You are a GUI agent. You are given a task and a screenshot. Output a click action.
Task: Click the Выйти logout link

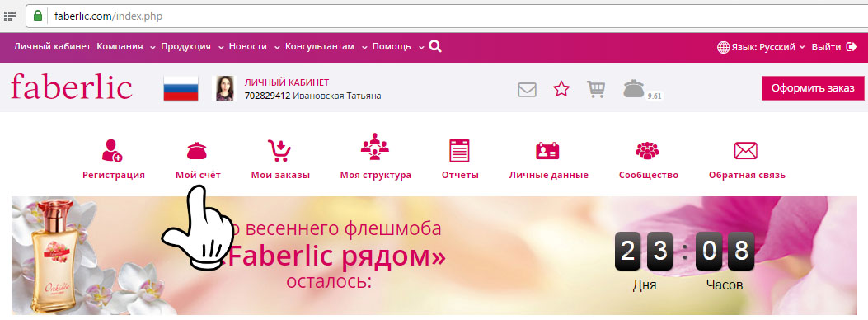[x=826, y=48]
